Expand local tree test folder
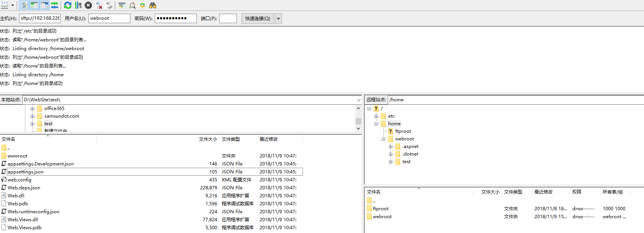Image resolution: width=644 pixels, height=233 pixels. 32,124
